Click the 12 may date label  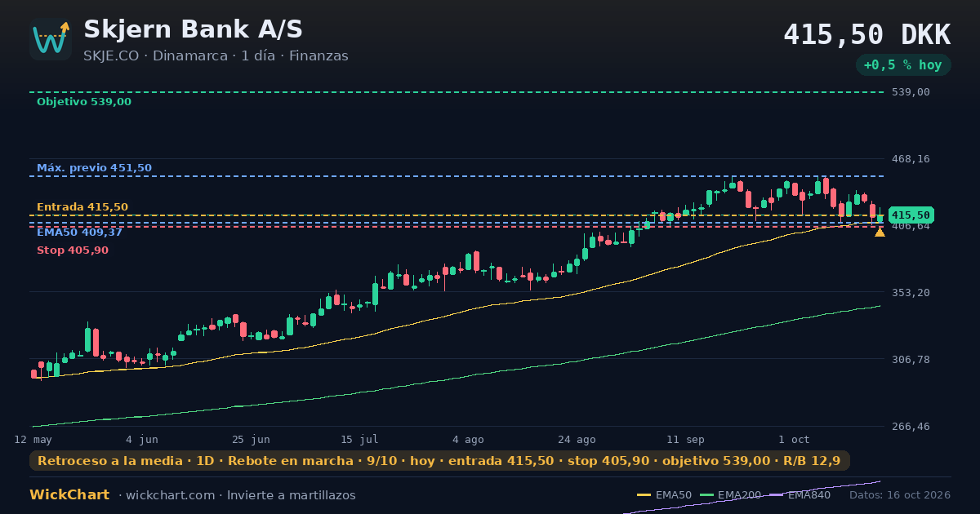tap(33, 440)
